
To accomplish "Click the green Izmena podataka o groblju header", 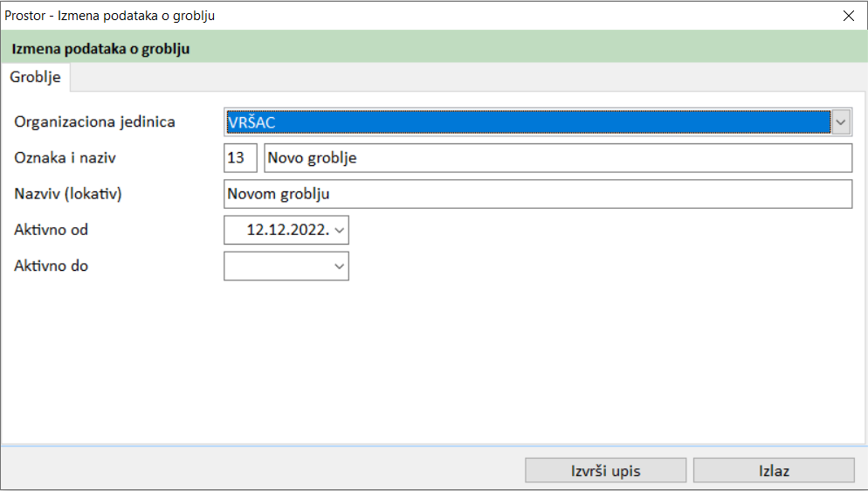I will click(x=101, y=49).
